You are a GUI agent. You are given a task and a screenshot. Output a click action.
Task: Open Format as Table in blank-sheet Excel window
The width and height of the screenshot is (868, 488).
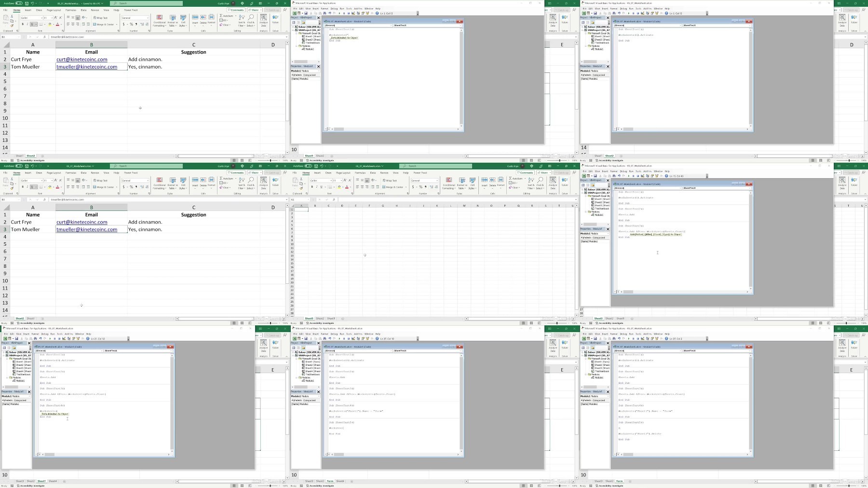pyautogui.click(x=462, y=183)
